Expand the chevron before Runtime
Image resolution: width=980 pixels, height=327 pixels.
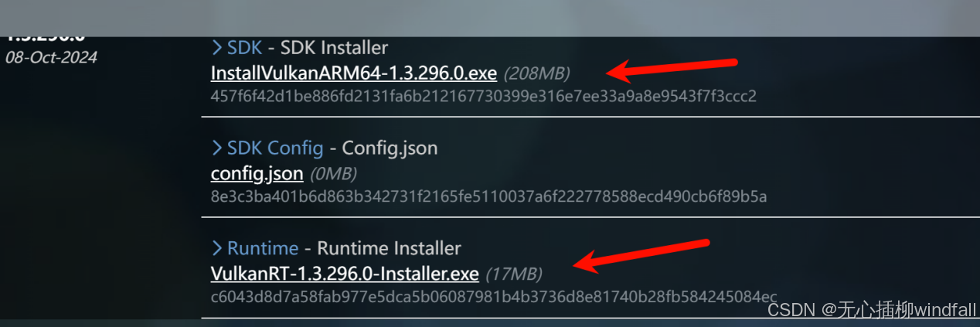[x=217, y=248]
